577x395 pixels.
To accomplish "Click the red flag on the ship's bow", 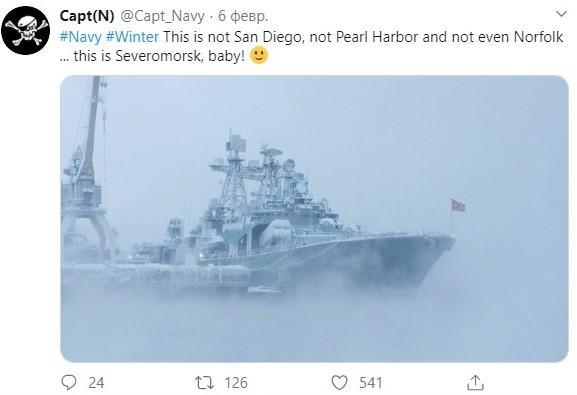I will point(458,205).
